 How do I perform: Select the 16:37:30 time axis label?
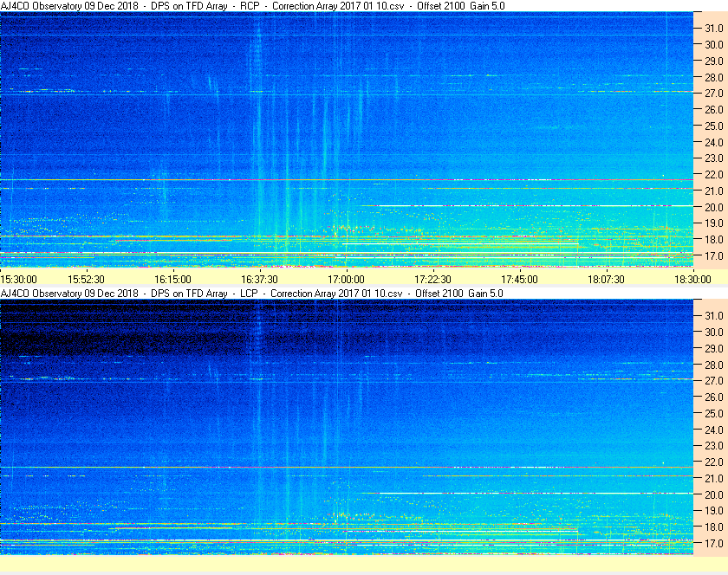tap(259, 280)
